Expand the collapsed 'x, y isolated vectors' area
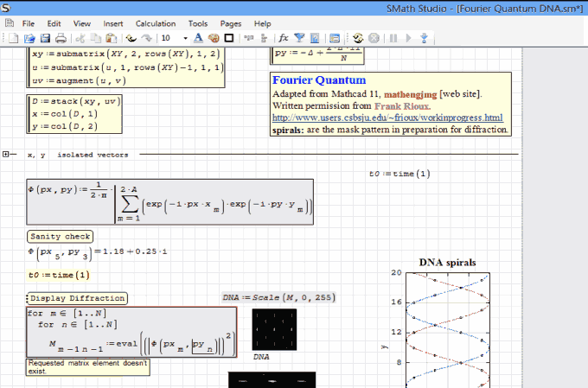The image size is (588, 388). (7, 155)
